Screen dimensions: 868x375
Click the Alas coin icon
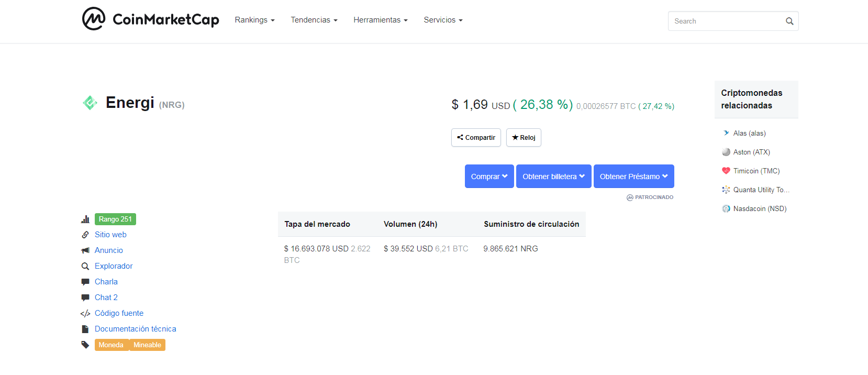pos(726,133)
